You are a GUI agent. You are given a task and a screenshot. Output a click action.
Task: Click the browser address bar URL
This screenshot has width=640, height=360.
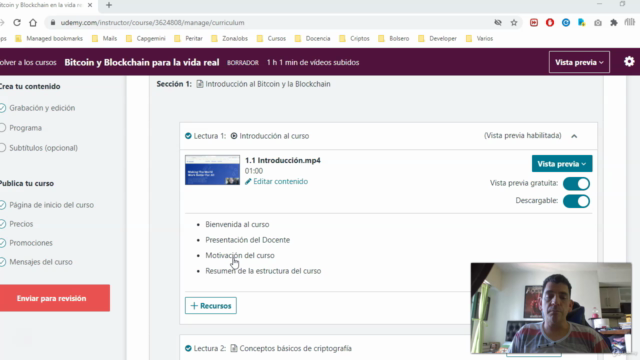153,23
